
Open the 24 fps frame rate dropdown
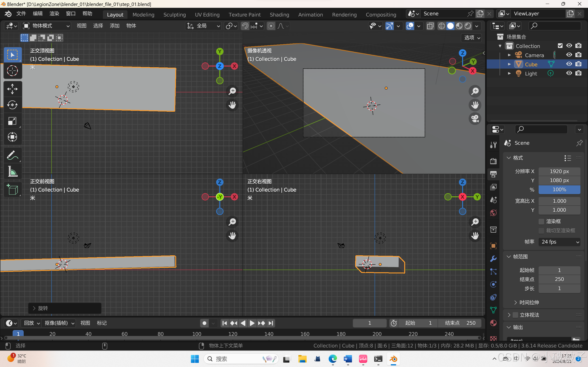click(x=559, y=242)
